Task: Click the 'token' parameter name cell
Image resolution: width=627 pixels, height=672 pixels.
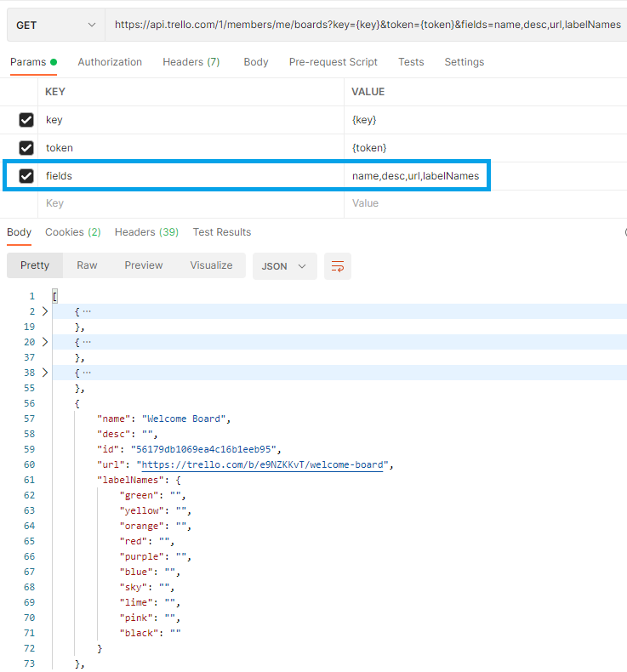Action: tap(191, 148)
